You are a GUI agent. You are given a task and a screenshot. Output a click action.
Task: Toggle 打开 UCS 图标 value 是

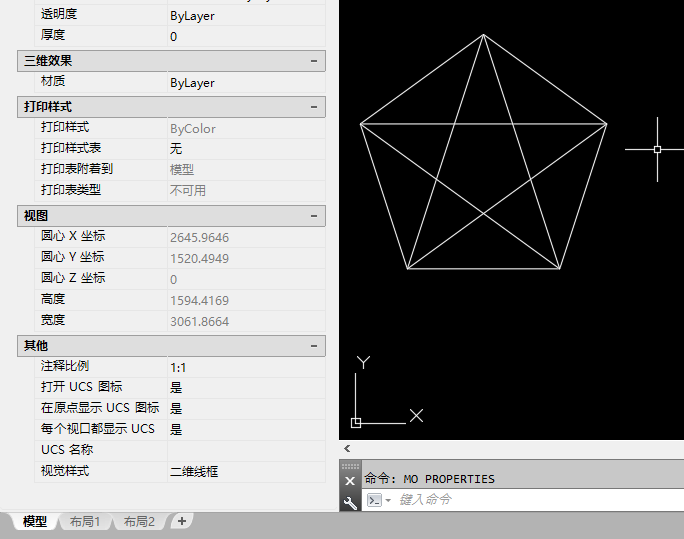pos(246,388)
